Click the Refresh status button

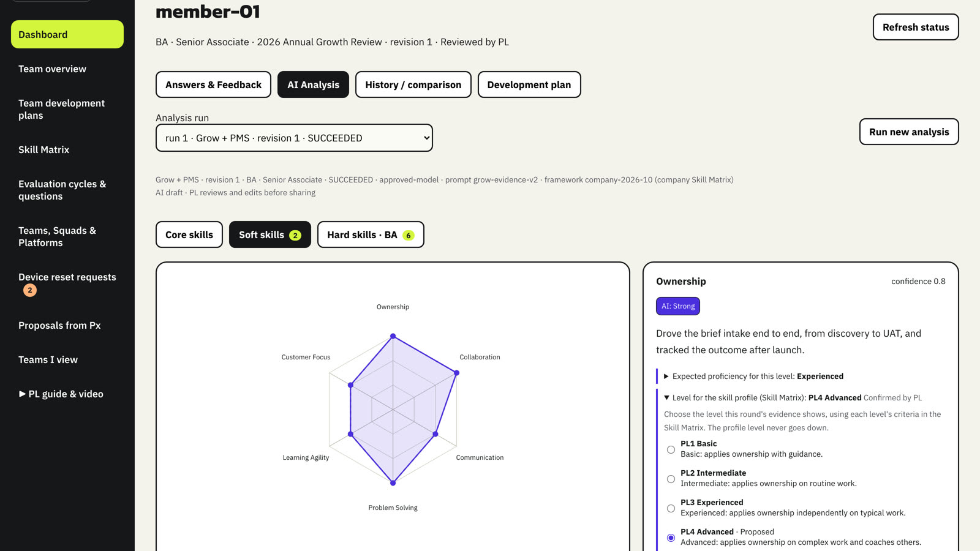916,27
